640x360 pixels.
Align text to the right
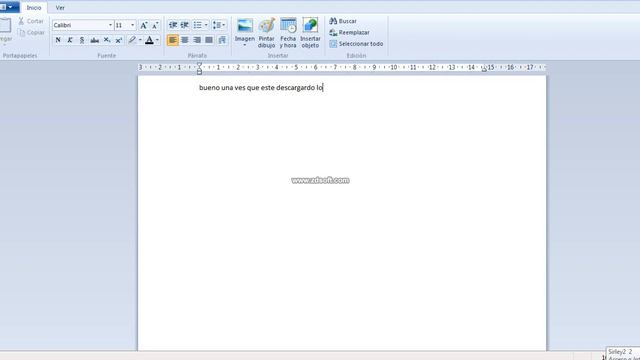(197, 40)
